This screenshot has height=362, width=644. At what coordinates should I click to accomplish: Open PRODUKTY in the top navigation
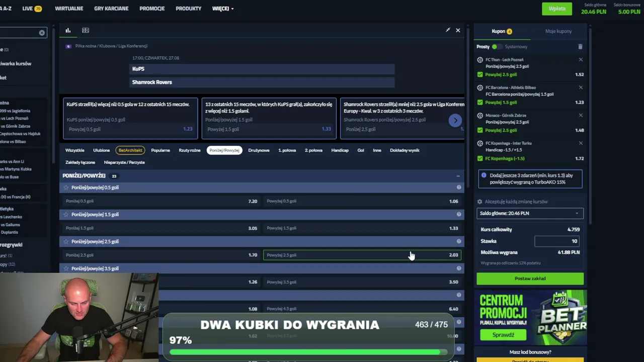click(x=189, y=9)
